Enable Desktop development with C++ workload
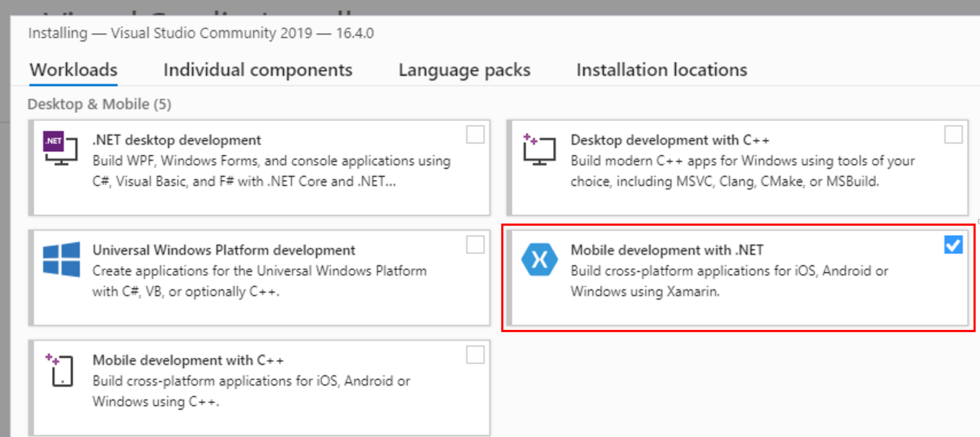This screenshot has width=980, height=437. (x=953, y=134)
